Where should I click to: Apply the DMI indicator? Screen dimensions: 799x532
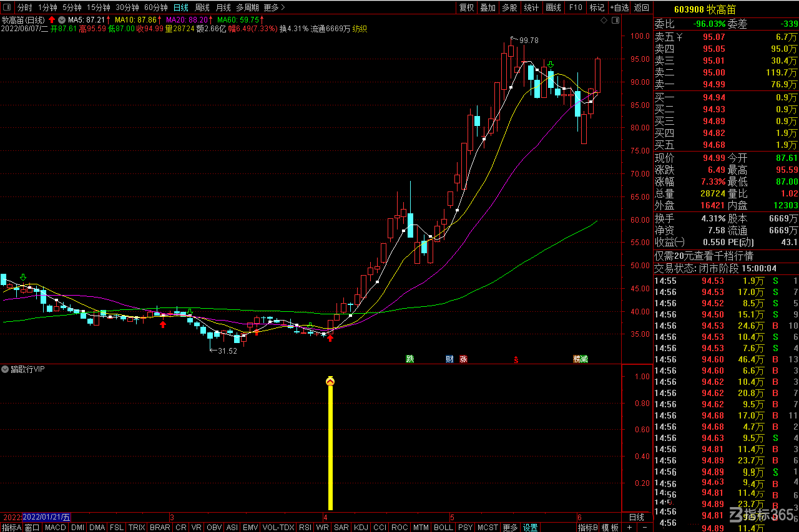click(77, 527)
